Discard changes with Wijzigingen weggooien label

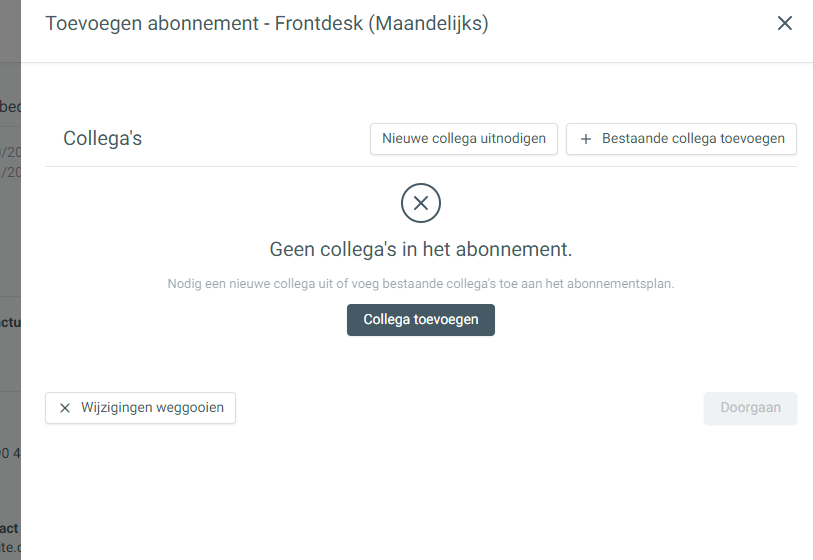point(152,408)
